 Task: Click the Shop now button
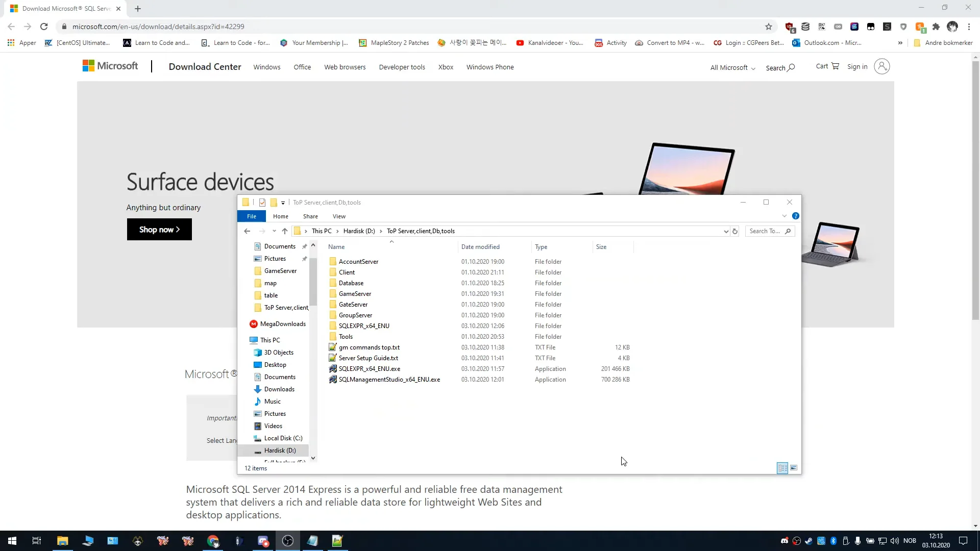coord(159,230)
